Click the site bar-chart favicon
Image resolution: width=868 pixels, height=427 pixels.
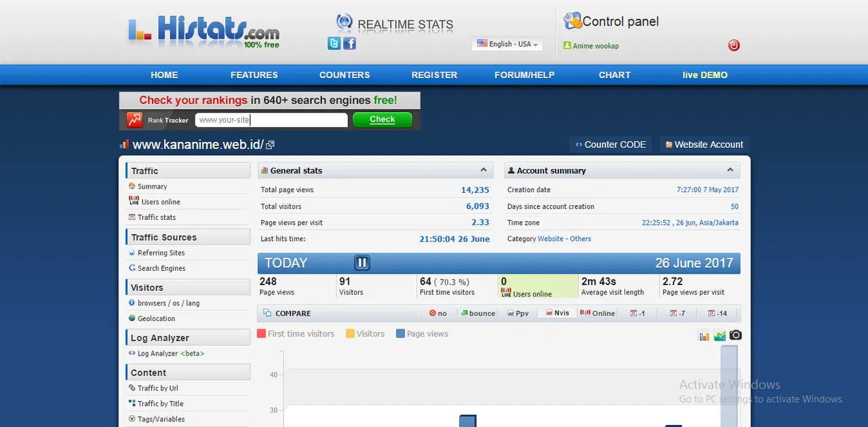click(x=124, y=145)
